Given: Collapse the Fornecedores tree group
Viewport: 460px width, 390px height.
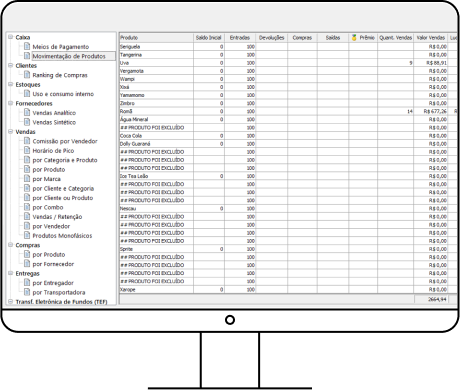Looking at the screenshot, I should 11,103.
